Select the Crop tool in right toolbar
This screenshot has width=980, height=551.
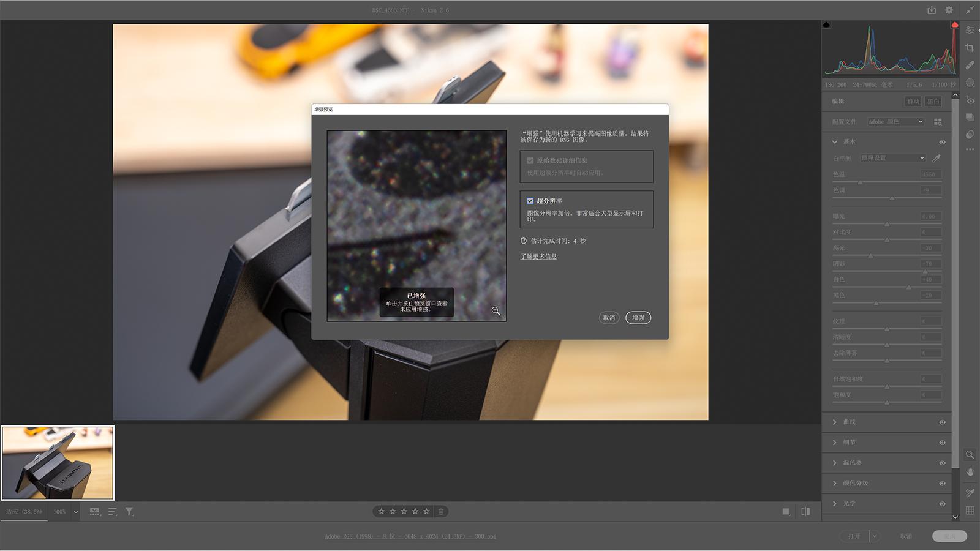point(970,48)
